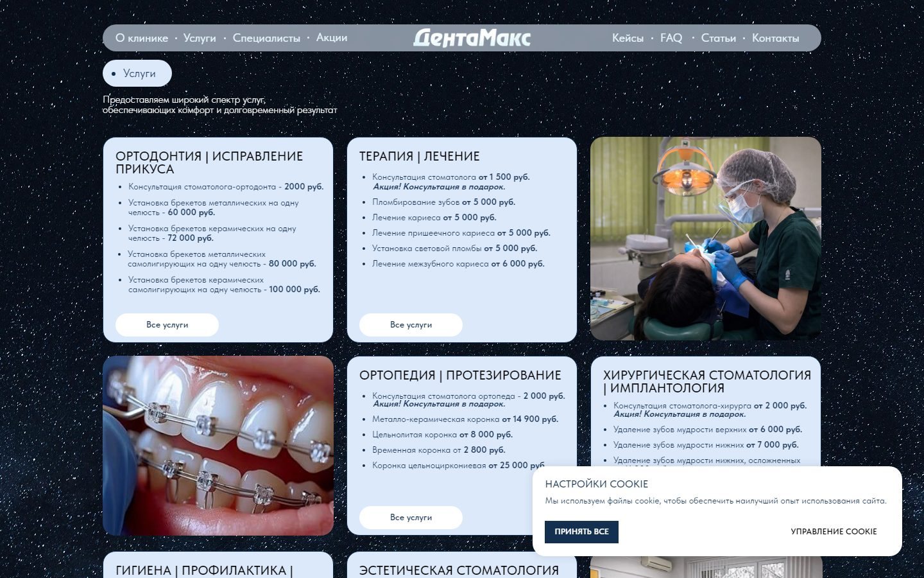Open the Акции navigation link
924x578 pixels.
pos(332,38)
